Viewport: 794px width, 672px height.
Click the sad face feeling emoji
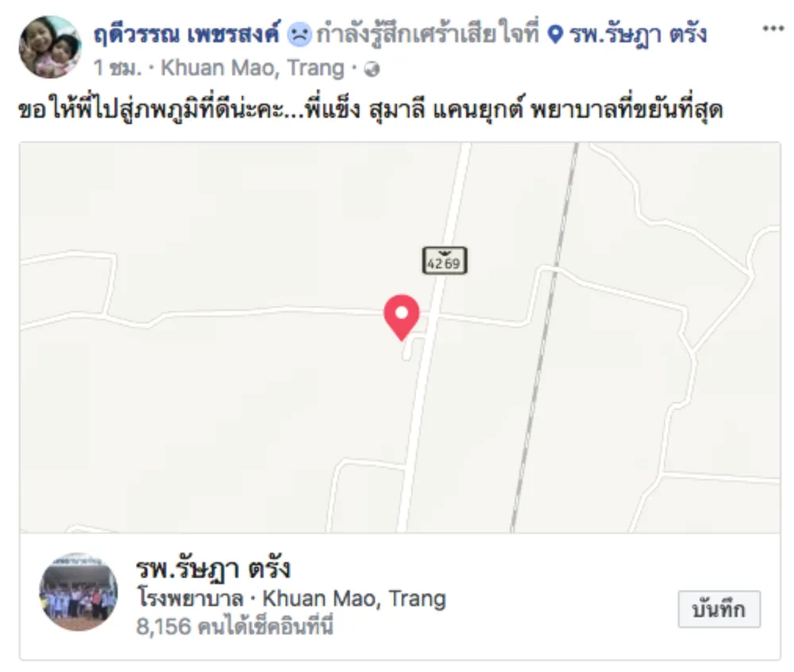click(x=299, y=35)
